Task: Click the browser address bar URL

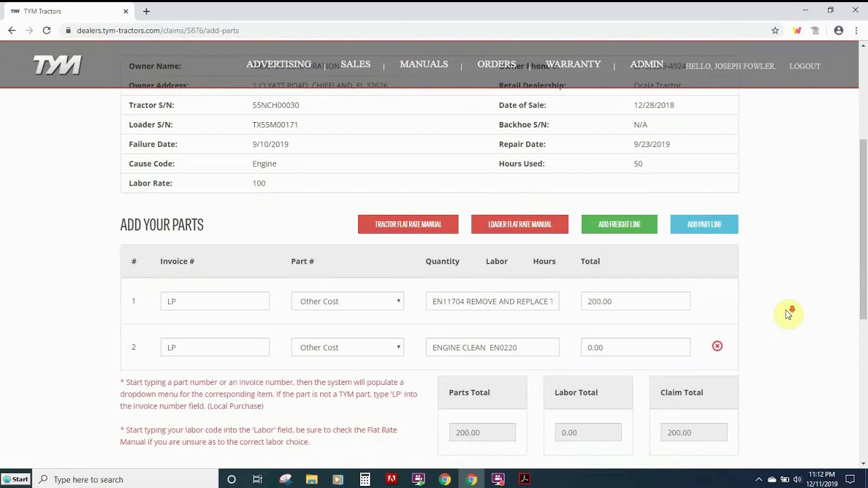Action: [158, 30]
